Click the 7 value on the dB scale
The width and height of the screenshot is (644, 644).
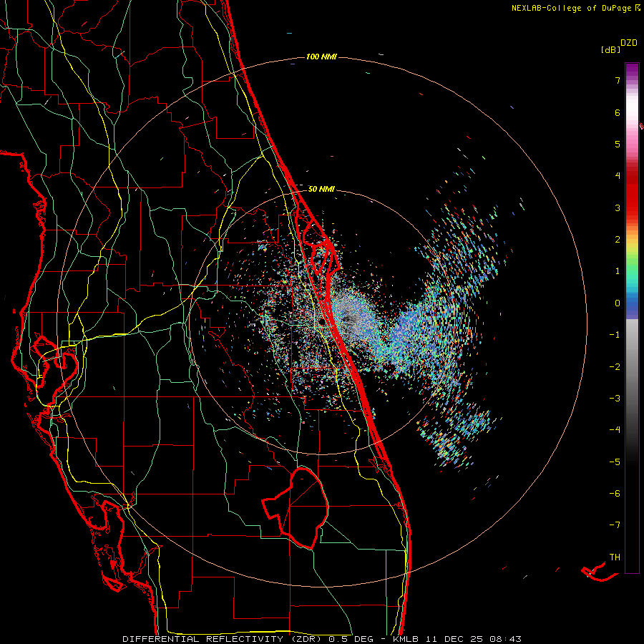(x=618, y=80)
